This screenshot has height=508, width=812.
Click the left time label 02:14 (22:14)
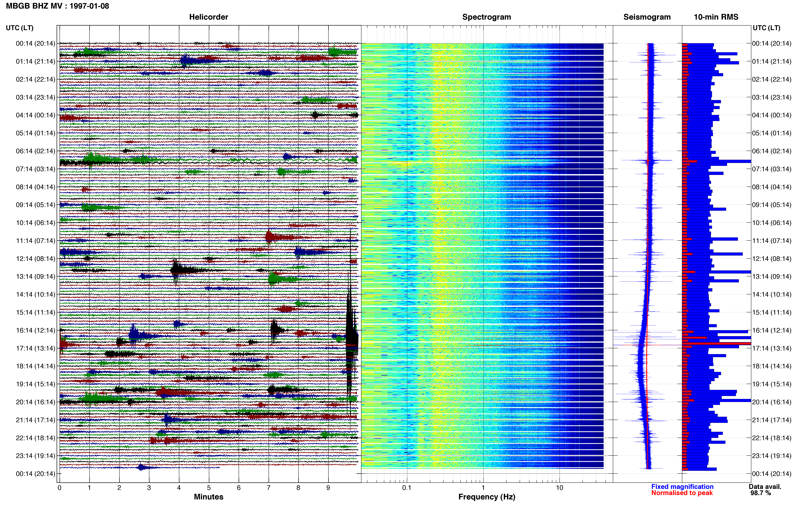click(36, 79)
